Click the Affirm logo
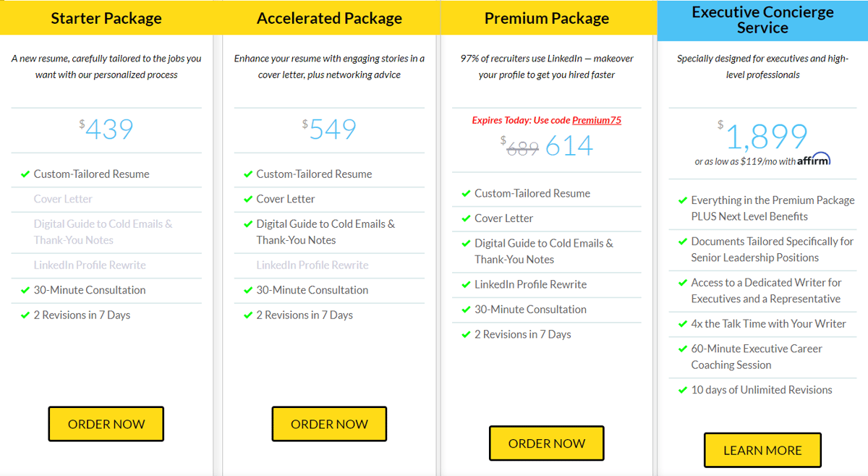Screen dimensions: 868x476 click(814, 160)
